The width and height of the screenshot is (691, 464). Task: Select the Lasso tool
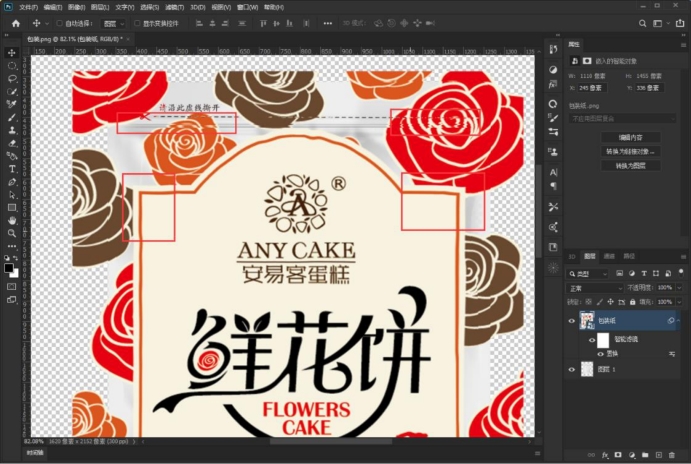(12, 78)
